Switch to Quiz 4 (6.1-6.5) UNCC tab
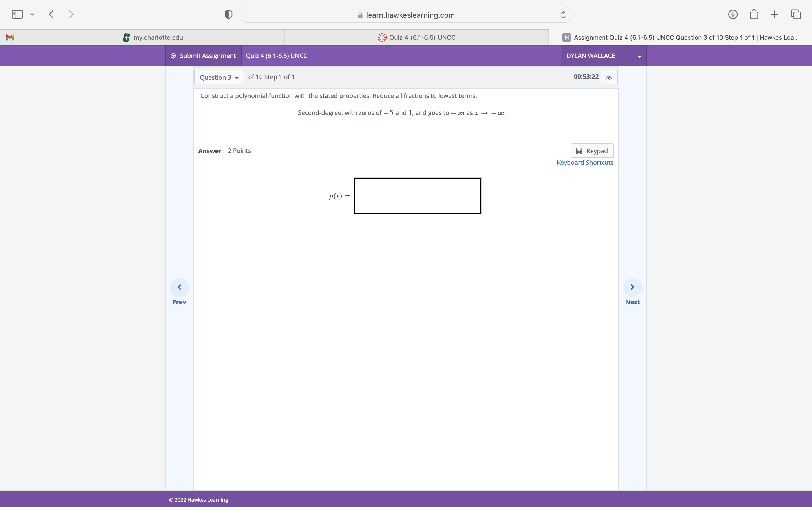Image resolution: width=812 pixels, height=507 pixels. 416,37
